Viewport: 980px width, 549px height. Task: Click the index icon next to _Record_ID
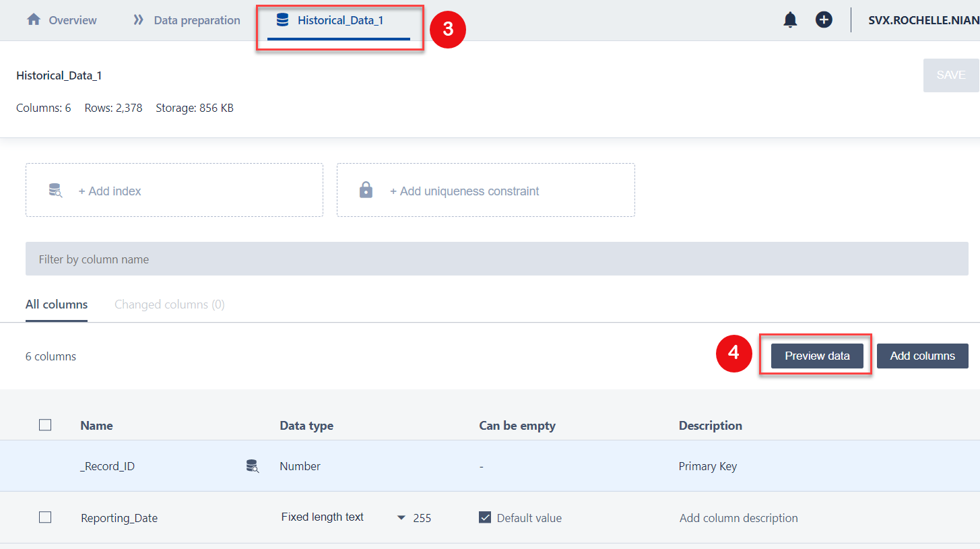pos(253,466)
